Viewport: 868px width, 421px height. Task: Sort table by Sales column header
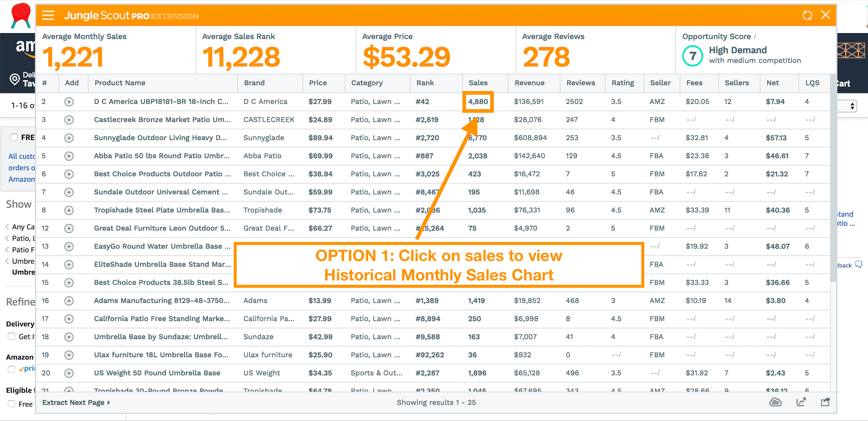[x=478, y=83]
